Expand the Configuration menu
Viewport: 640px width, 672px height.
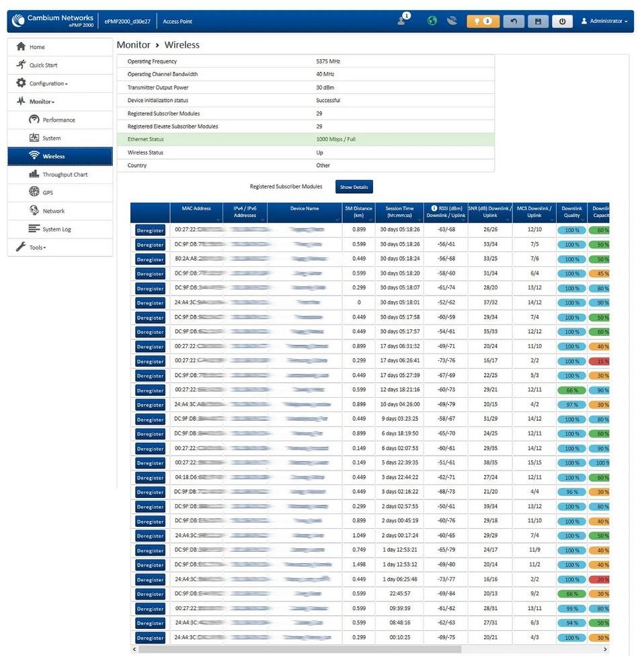(x=48, y=84)
